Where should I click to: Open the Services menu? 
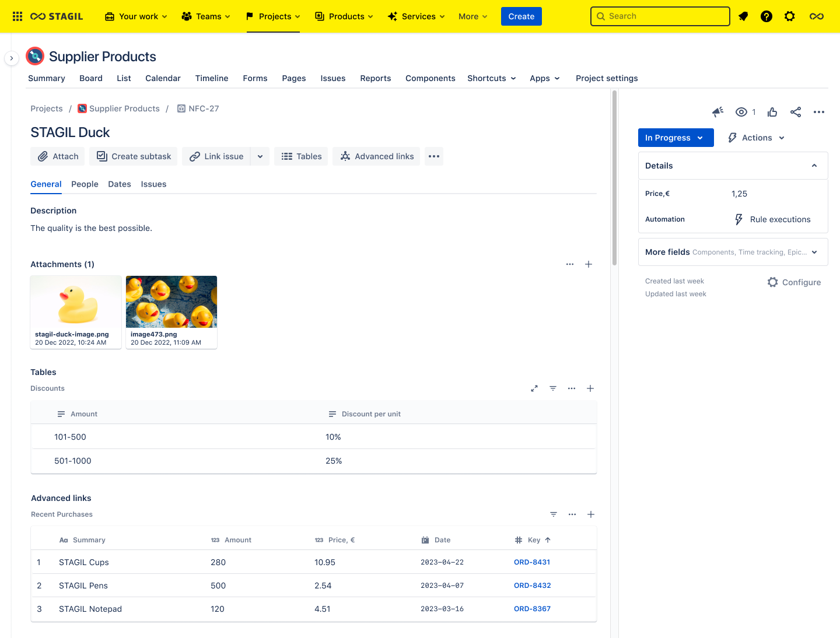(416, 16)
